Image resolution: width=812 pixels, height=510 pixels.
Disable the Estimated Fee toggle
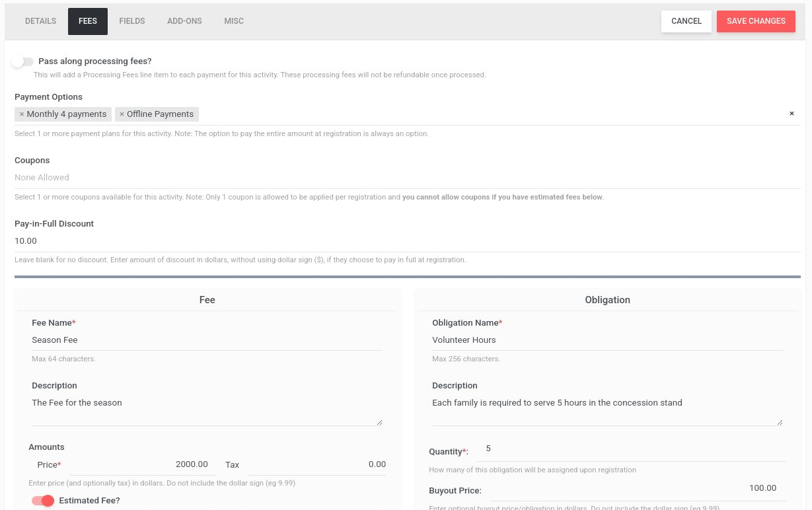(x=43, y=501)
